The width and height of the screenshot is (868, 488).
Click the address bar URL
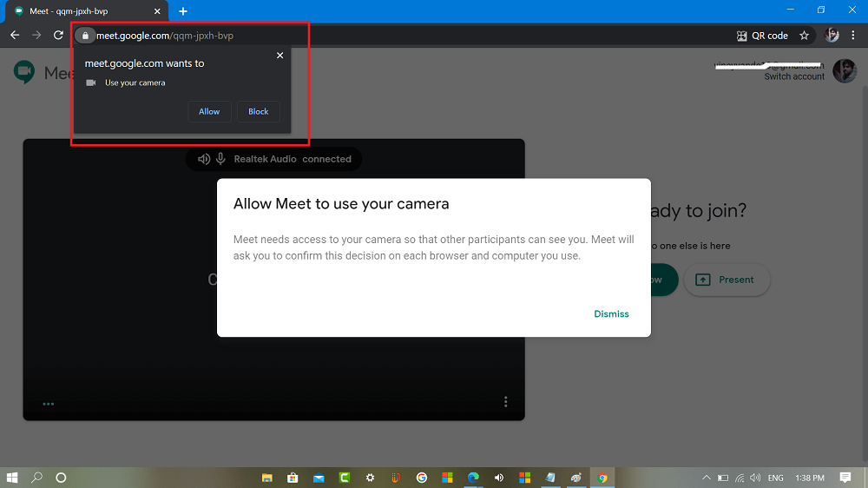click(x=164, y=36)
